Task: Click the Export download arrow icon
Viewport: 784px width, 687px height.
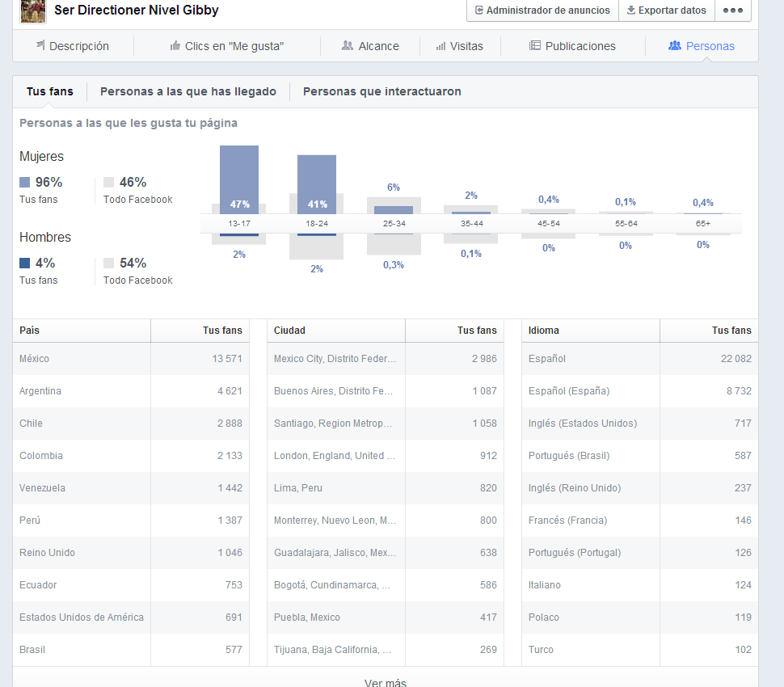Action: coord(631,10)
